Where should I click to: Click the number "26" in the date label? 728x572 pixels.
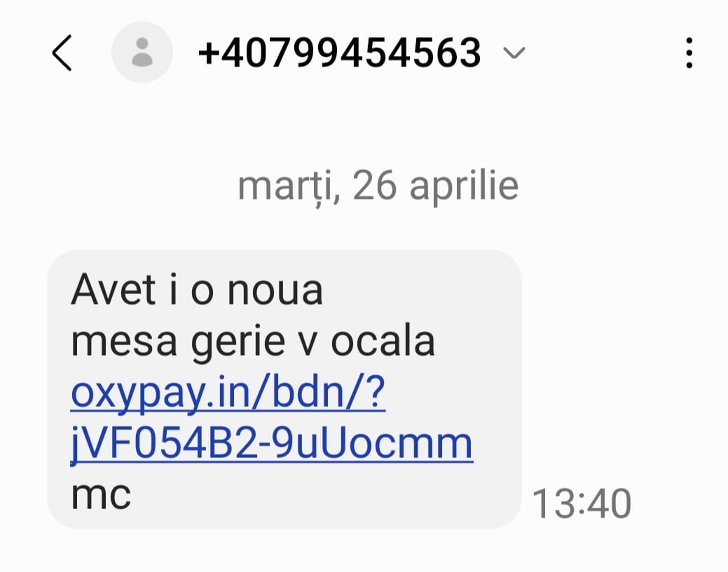pos(376,186)
